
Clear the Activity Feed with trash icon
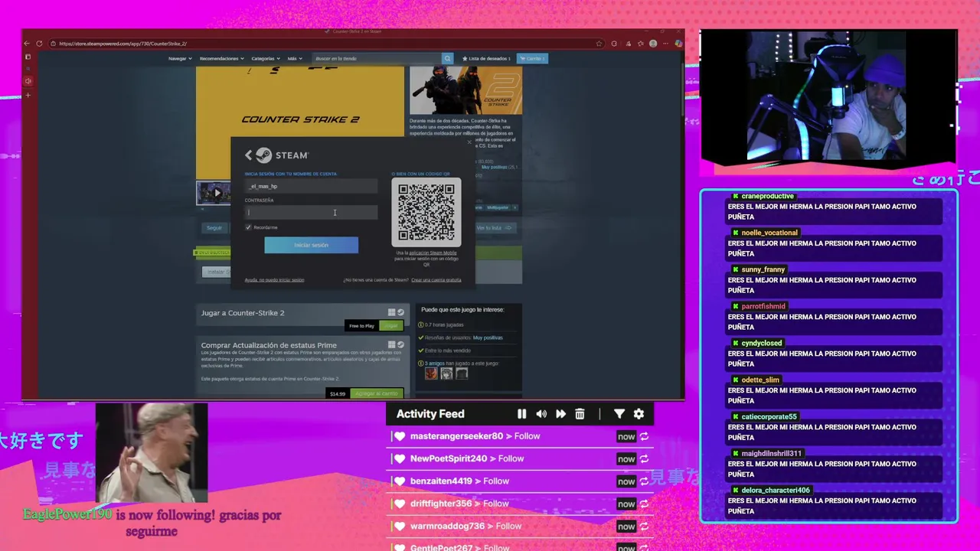point(580,414)
